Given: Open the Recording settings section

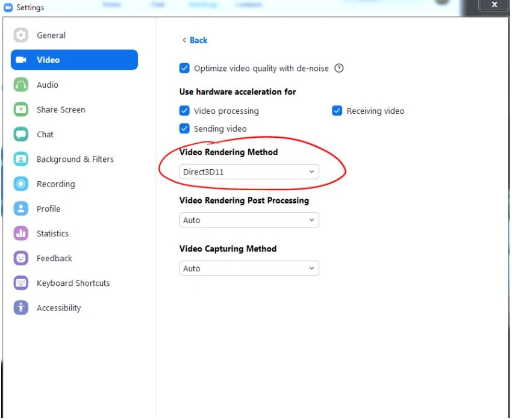Looking at the screenshot, I should (x=56, y=184).
